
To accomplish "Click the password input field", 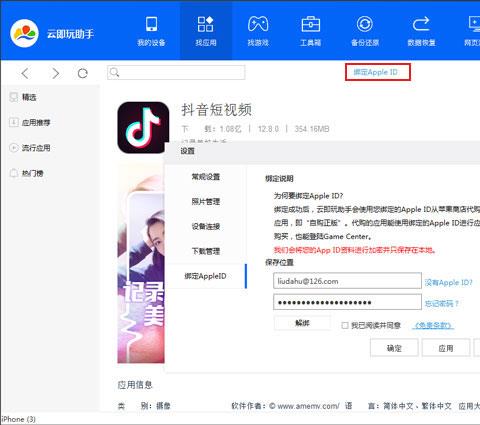I will click(347, 302).
